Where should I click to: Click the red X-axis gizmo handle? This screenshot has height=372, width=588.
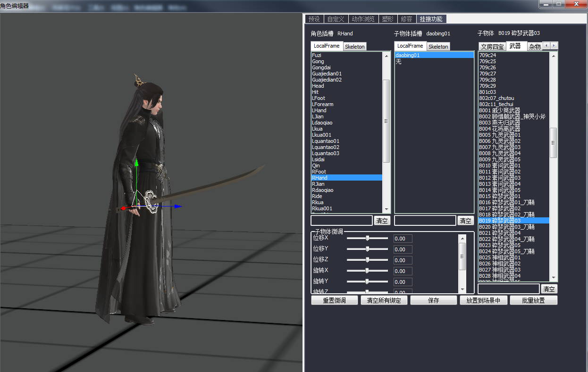[x=124, y=208]
